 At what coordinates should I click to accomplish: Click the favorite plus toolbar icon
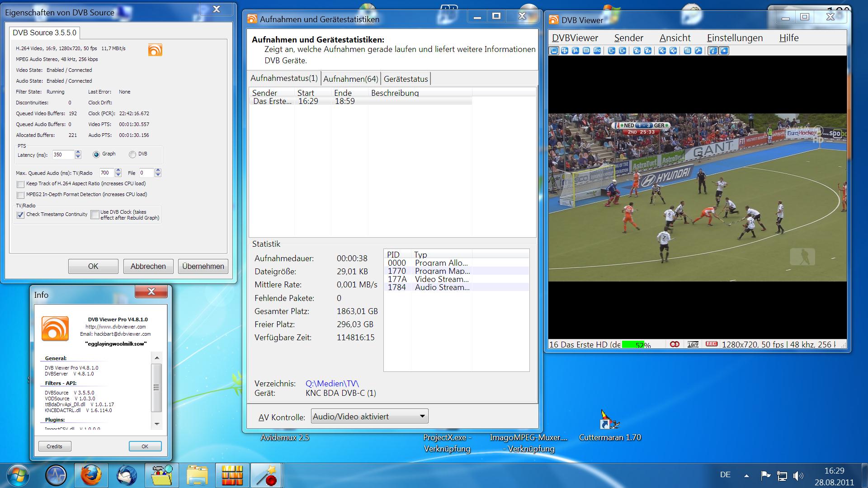pos(648,51)
